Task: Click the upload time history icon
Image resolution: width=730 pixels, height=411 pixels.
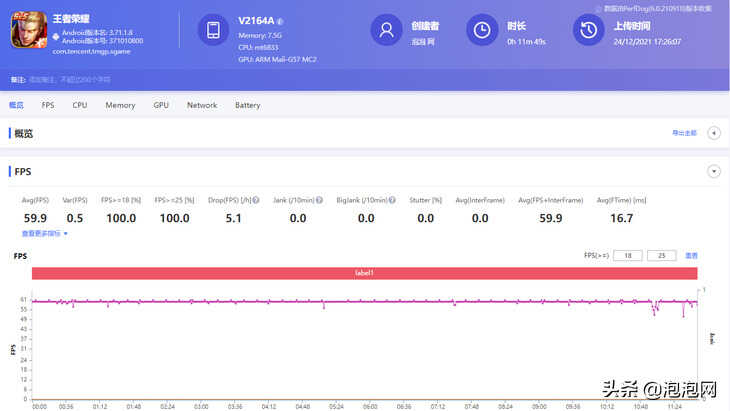Action: (587, 31)
